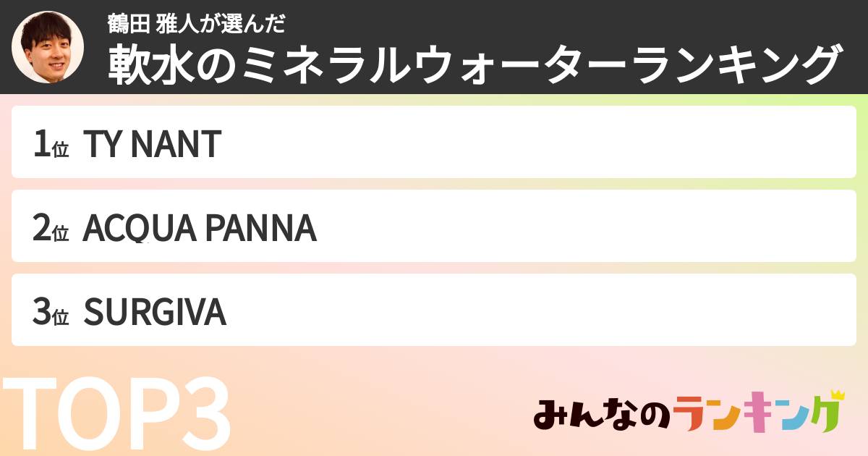Click the 2位 rank label
868x456 pixels.
point(51,228)
